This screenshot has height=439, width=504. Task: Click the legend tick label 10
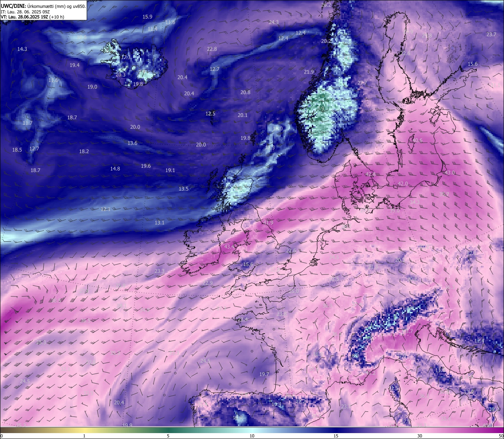252,436
